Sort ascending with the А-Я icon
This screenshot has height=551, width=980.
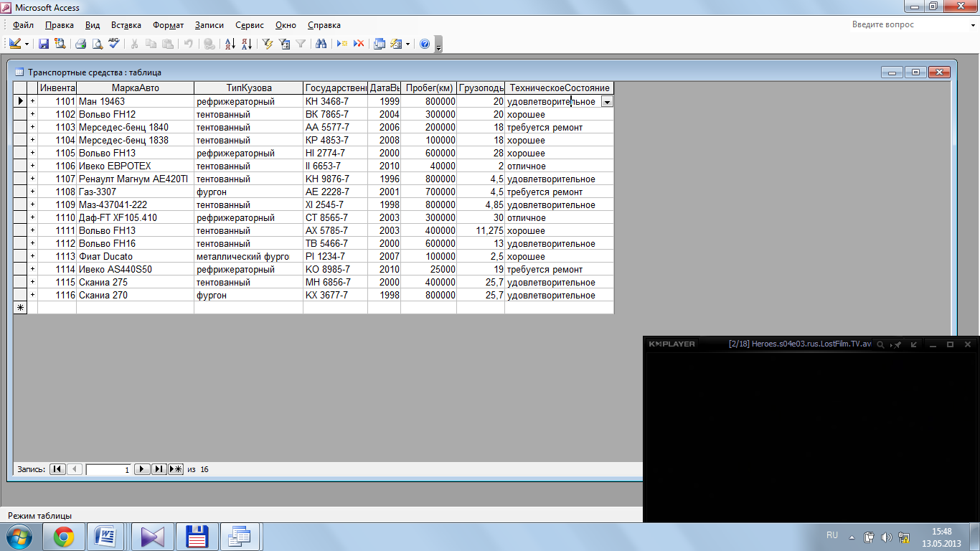coord(230,44)
